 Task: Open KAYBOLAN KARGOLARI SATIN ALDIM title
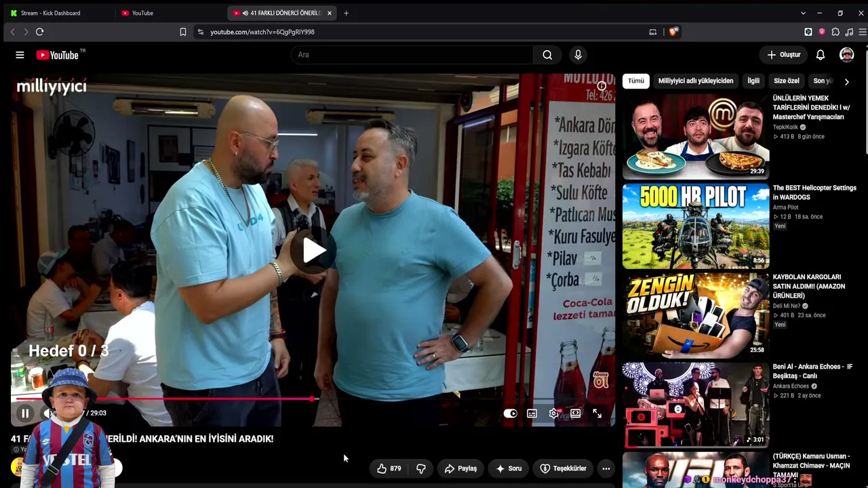(809, 287)
